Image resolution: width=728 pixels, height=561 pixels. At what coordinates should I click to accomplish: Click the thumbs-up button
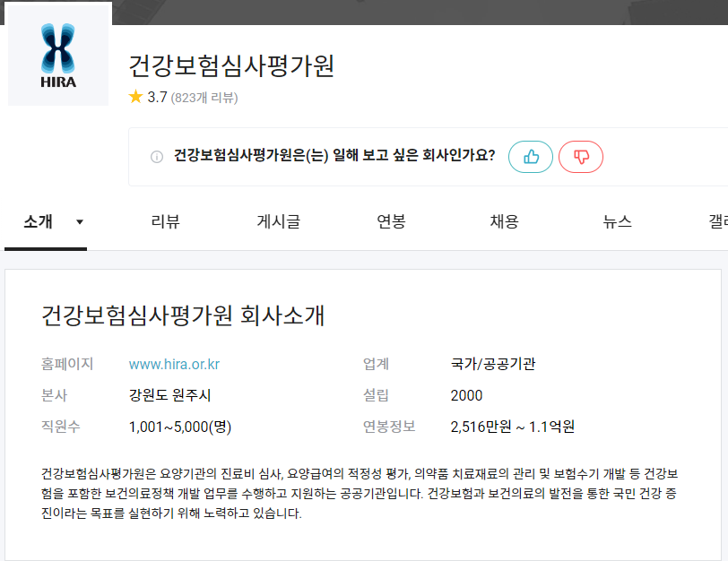pyautogui.click(x=531, y=157)
